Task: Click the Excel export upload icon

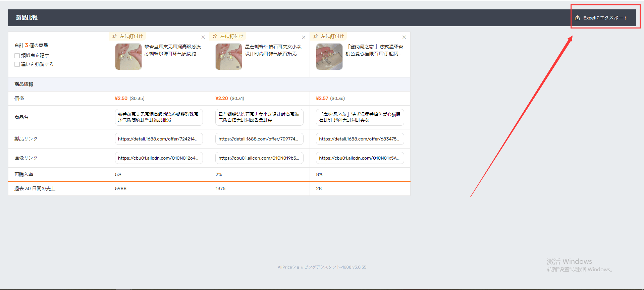Action: pyautogui.click(x=577, y=18)
